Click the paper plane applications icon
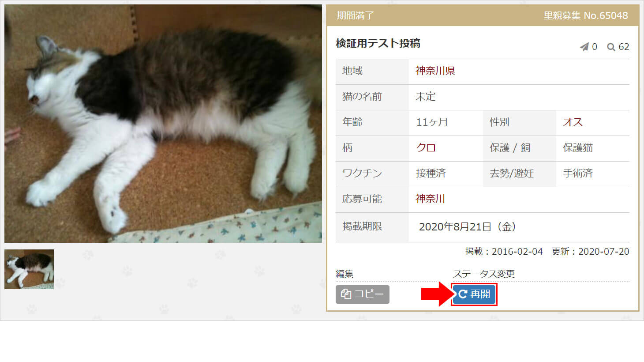This screenshot has height=362, width=644. pos(584,47)
